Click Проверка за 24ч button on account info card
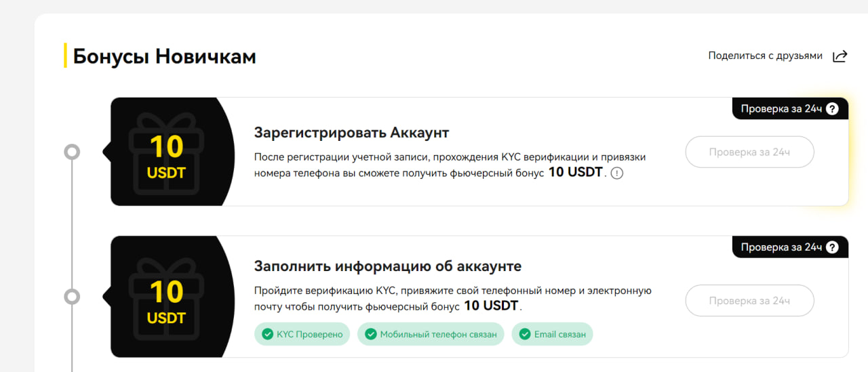868x372 pixels. (749, 300)
